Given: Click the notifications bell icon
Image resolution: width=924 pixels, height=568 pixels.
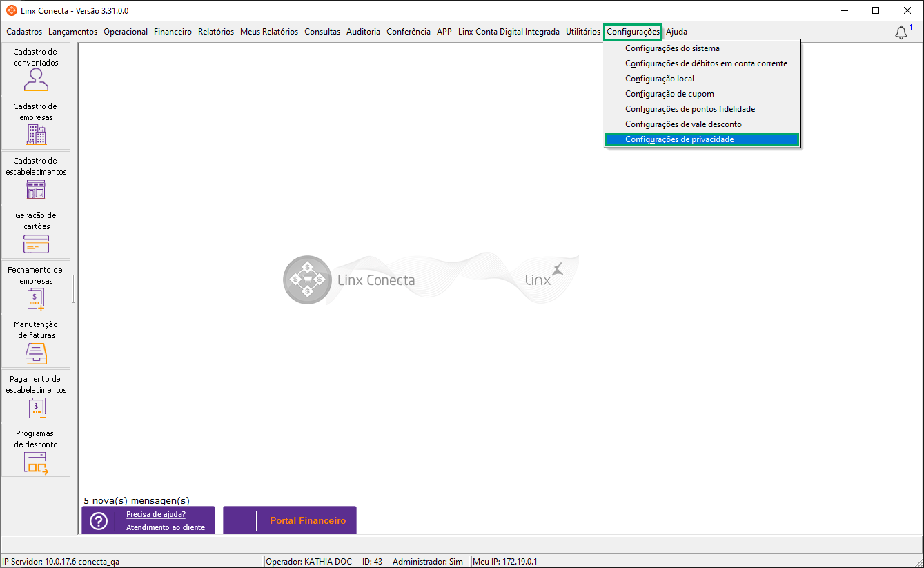Looking at the screenshot, I should pyautogui.click(x=901, y=32).
